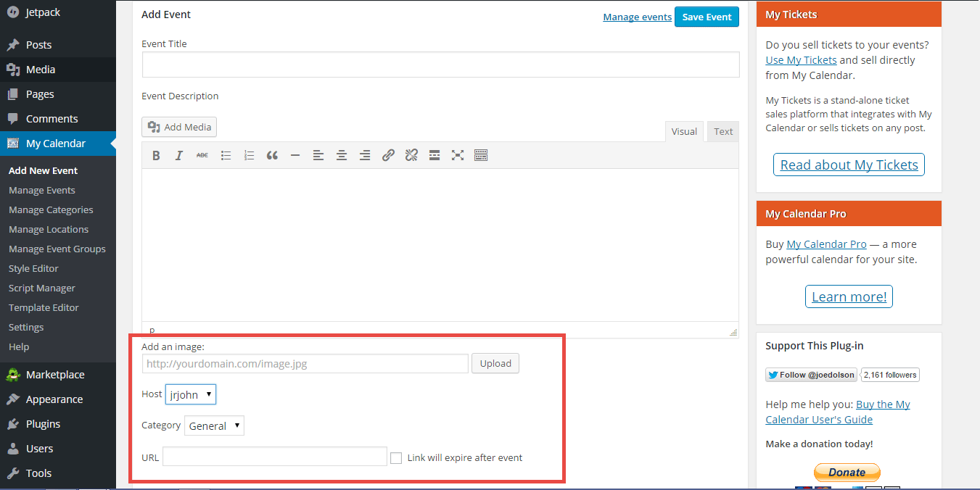This screenshot has height=490, width=980.
Task: Follow @joedolson on Twitter
Action: pyautogui.click(x=811, y=375)
